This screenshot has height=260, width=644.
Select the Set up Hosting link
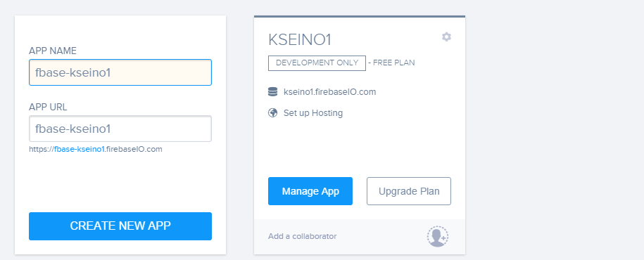coord(313,112)
